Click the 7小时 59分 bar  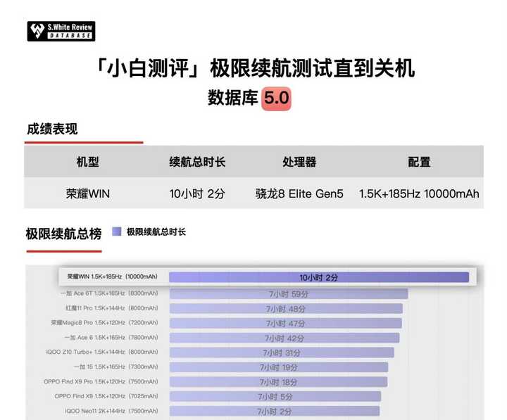click(289, 294)
